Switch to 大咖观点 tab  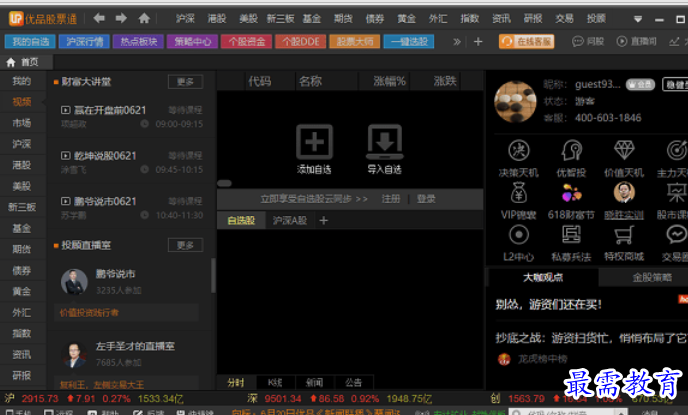tap(543, 277)
